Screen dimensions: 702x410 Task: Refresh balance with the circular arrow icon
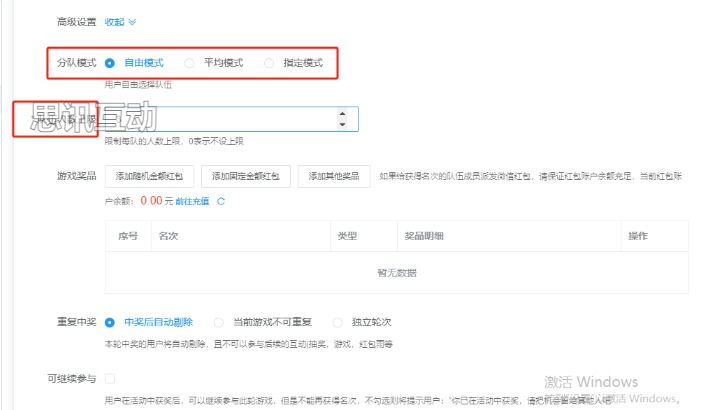221,201
